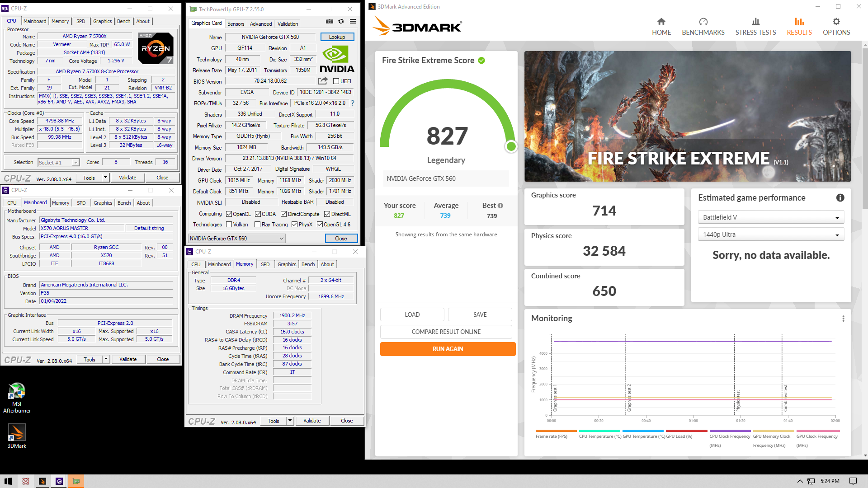Image resolution: width=868 pixels, height=488 pixels.
Task: Click the red taskbar icon beside Start
Action: tap(26, 481)
